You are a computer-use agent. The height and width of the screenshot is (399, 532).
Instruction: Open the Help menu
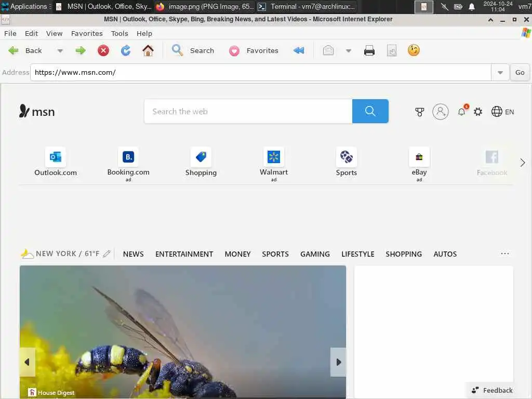click(x=144, y=33)
